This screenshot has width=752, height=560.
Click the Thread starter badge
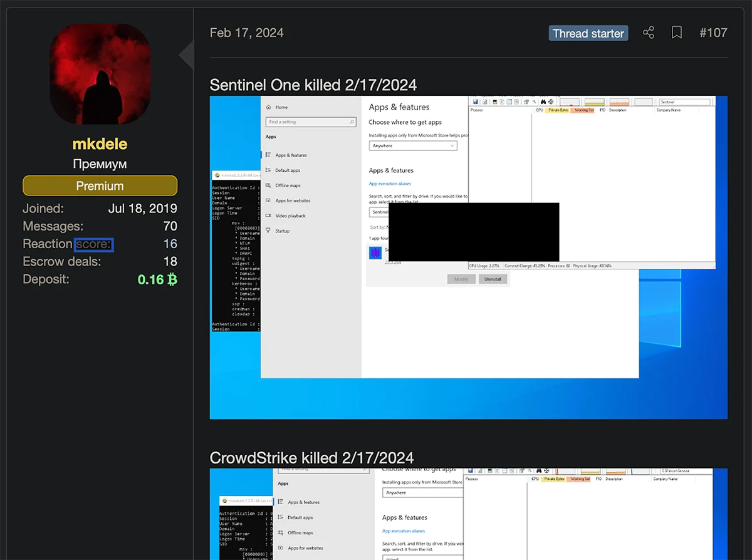(x=588, y=33)
